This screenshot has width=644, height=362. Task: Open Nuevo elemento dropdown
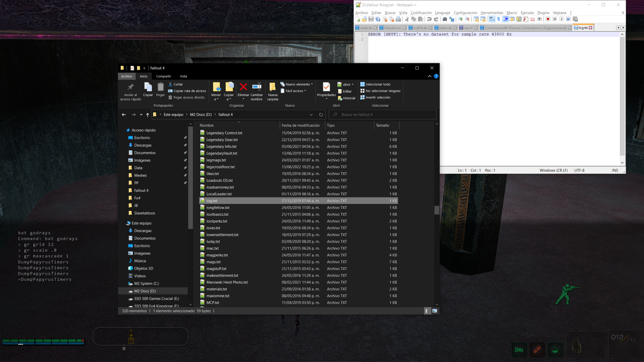[x=297, y=84]
